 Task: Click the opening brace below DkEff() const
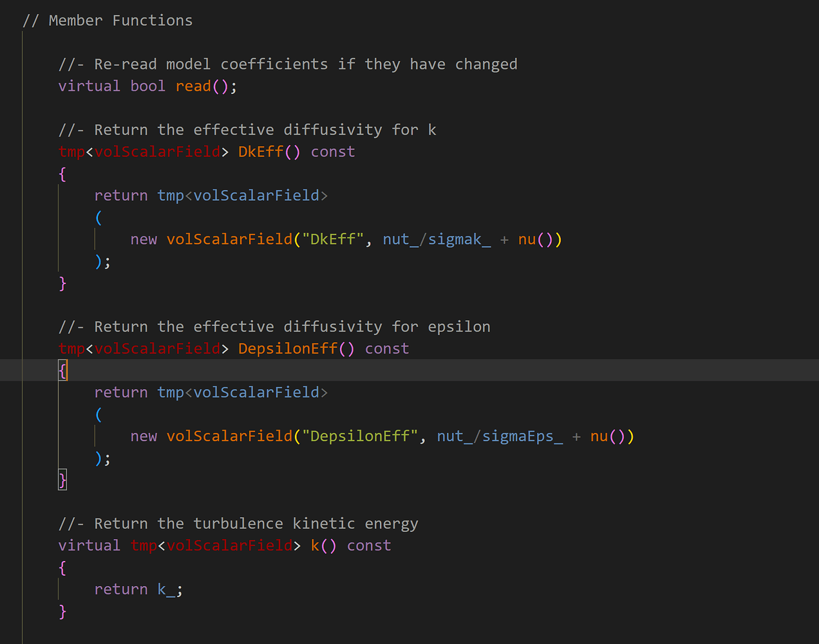point(62,174)
